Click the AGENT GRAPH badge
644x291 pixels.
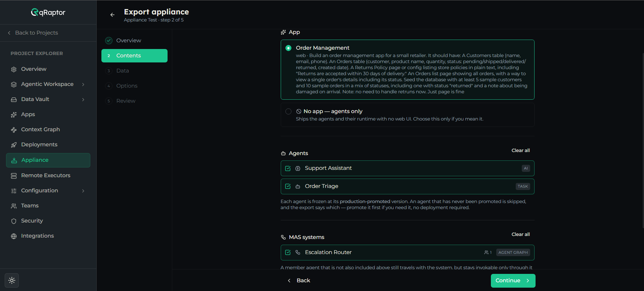[513, 252]
